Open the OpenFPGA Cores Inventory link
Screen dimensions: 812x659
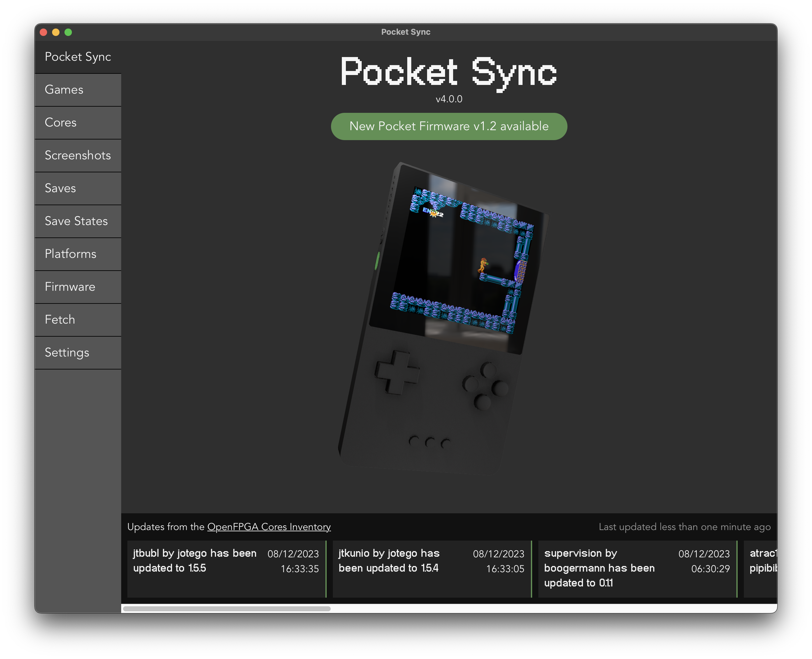269,527
